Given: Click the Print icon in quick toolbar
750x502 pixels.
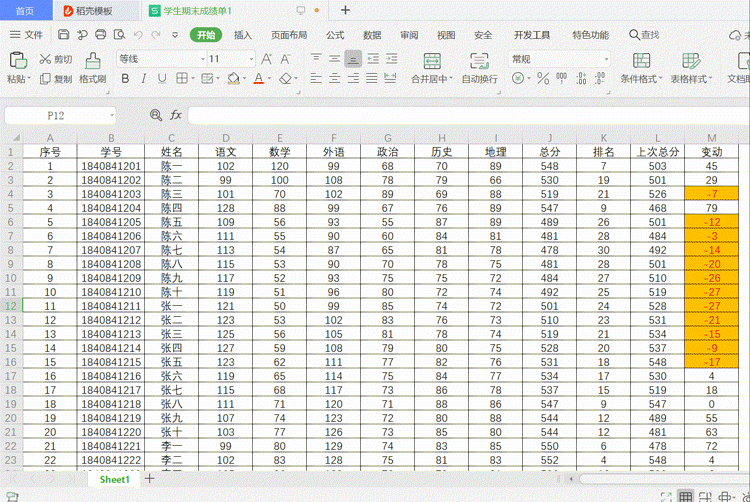Looking at the screenshot, I should click(100, 34).
